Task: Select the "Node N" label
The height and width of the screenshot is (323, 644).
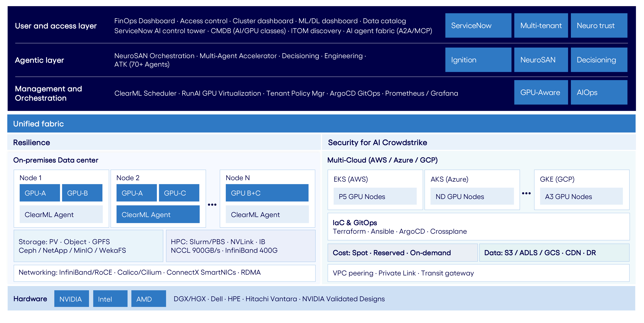Action: 238,178
